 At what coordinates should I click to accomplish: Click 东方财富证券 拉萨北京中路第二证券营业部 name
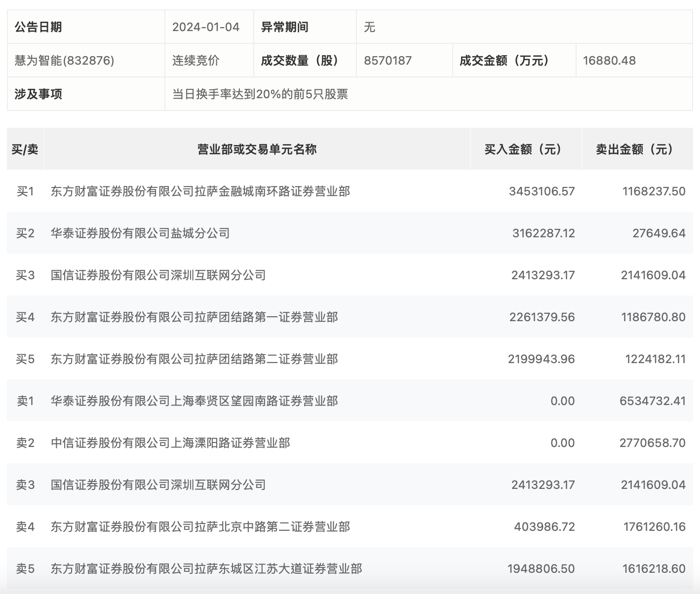[200, 526]
